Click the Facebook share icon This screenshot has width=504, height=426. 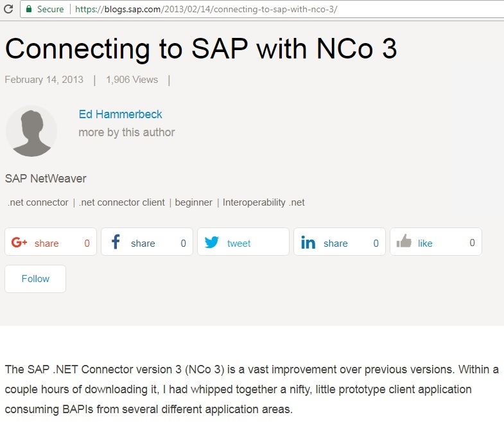pyautogui.click(x=116, y=242)
